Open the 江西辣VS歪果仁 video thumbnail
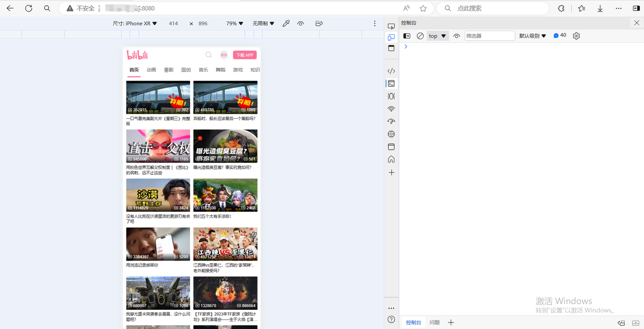This screenshot has height=329, width=644. [x=225, y=244]
